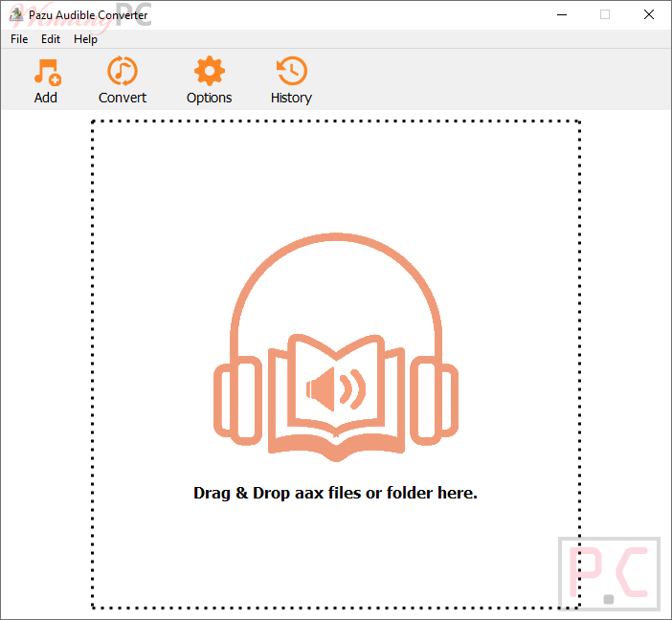The image size is (672, 620).
Task: Click the 'Drag & Drop aax files' text
Action: click(335, 493)
